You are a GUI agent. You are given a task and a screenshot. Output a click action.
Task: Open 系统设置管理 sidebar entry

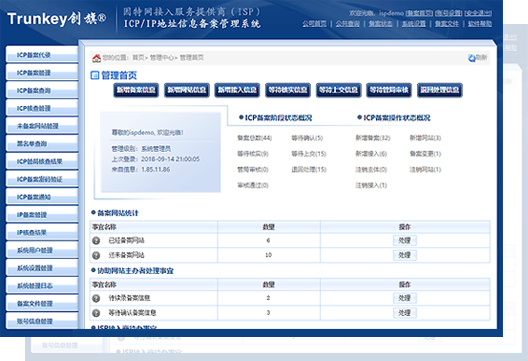point(42,268)
